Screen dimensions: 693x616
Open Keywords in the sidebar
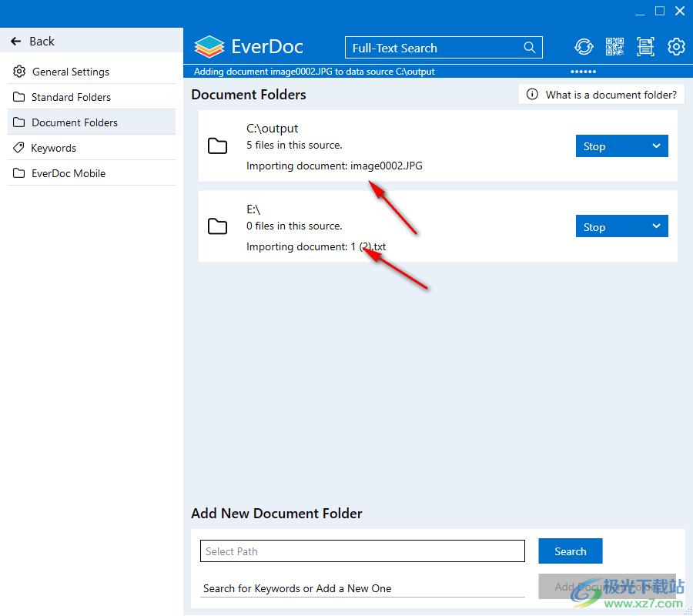pyautogui.click(x=92, y=148)
